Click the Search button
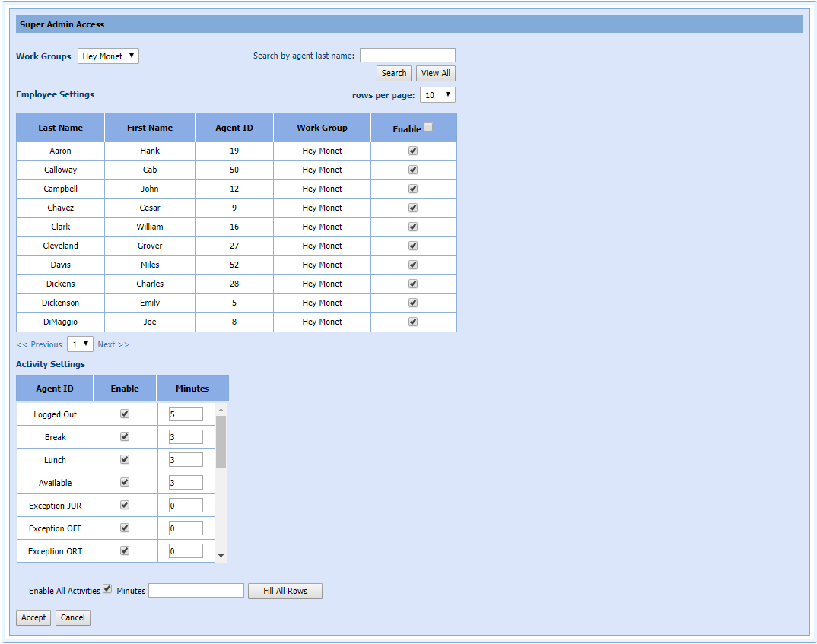This screenshot has width=817, height=644. pyautogui.click(x=393, y=74)
